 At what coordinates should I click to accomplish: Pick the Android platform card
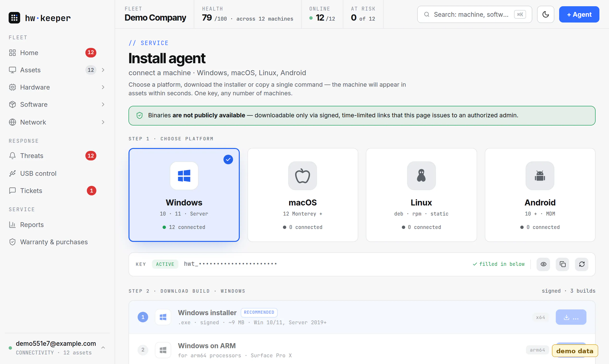click(540, 195)
